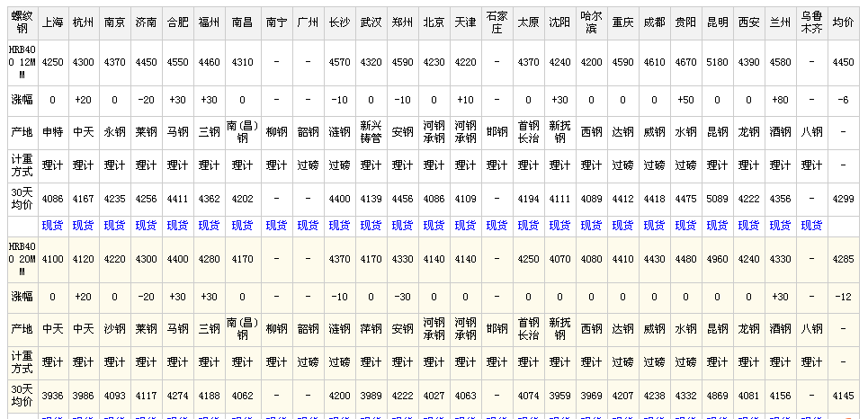
Task: Open the 现货 link under 西安's 4222 average
Action: [749, 226]
